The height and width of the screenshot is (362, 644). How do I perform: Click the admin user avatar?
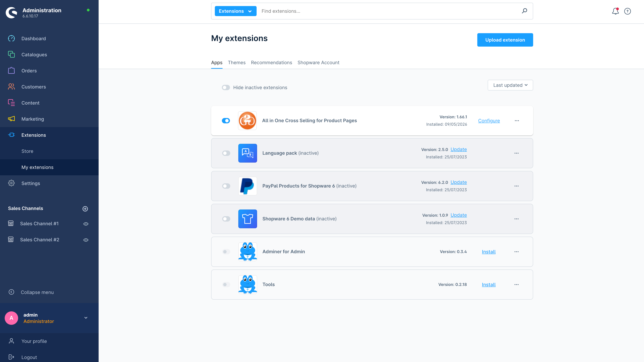pos(12,318)
